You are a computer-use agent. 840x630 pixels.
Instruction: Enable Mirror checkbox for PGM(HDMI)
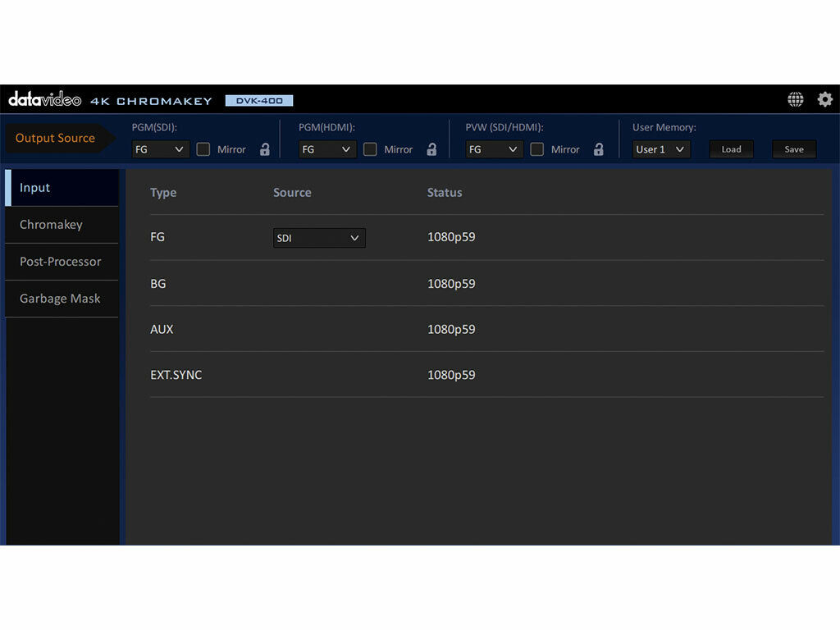(370, 149)
